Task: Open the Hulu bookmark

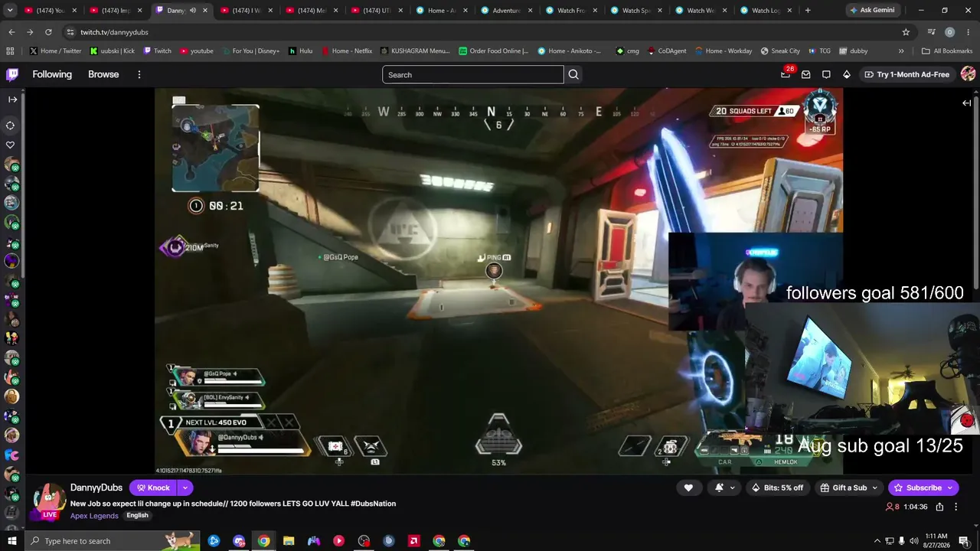Action: pyautogui.click(x=300, y=51)
